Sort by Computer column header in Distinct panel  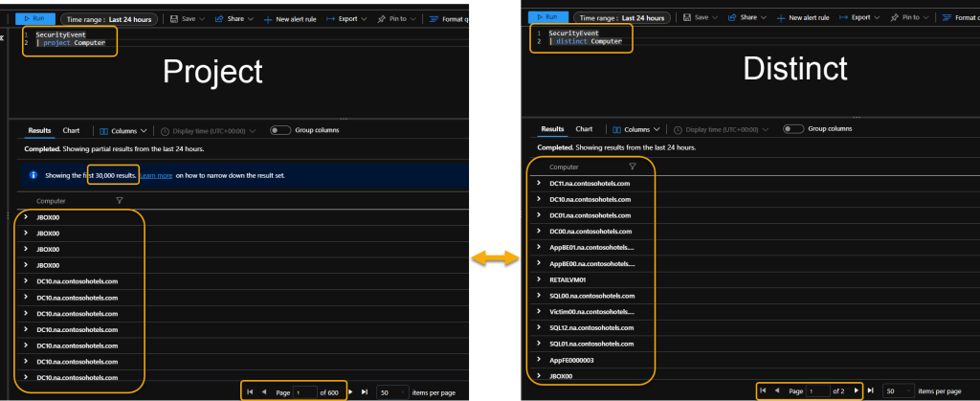pyautogui.click(x=565, y=167)
